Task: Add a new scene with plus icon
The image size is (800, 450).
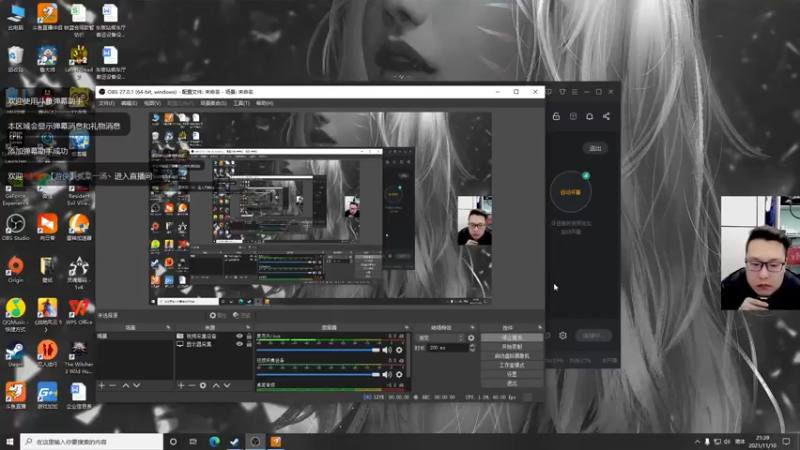Action: [x=102, y=385]
